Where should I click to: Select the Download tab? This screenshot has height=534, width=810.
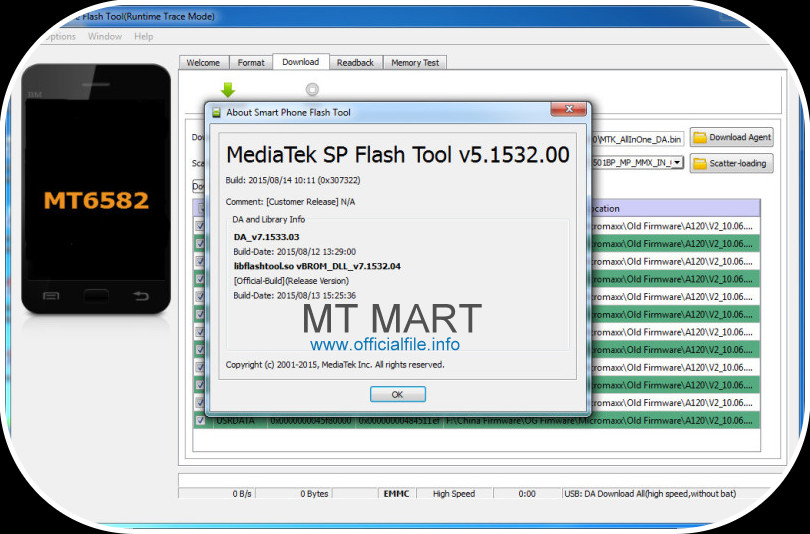point(301,61)
